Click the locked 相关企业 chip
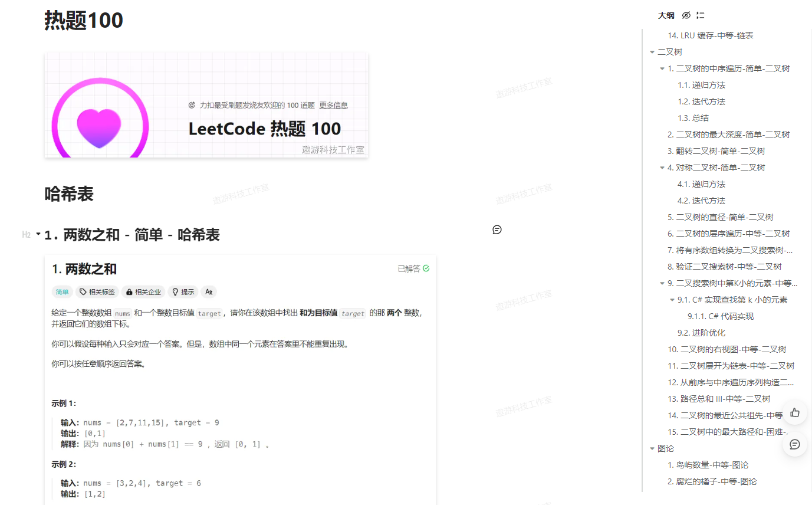This screenshot has height=505, width=812. [143, 292]
